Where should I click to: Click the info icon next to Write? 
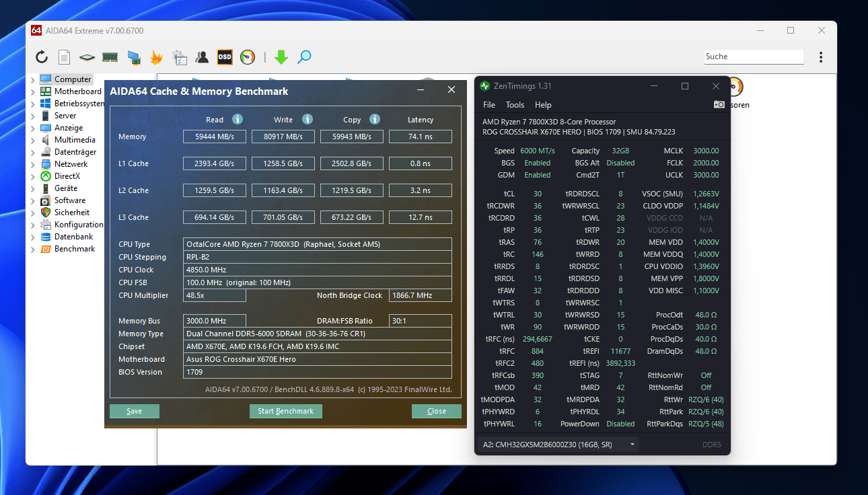(307, 119)
